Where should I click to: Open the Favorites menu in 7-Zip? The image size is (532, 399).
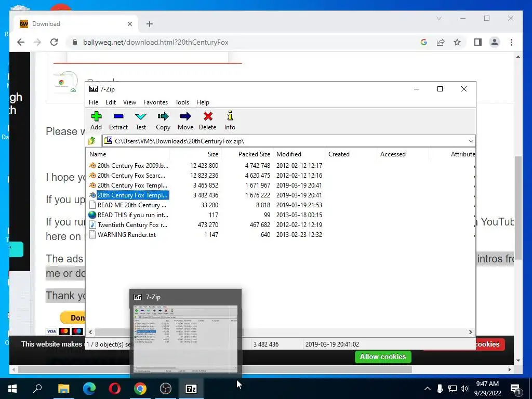coord(155,102)
